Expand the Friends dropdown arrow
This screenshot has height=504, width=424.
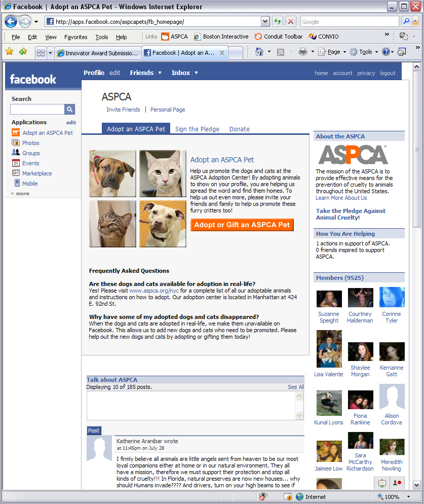(160, 73)
